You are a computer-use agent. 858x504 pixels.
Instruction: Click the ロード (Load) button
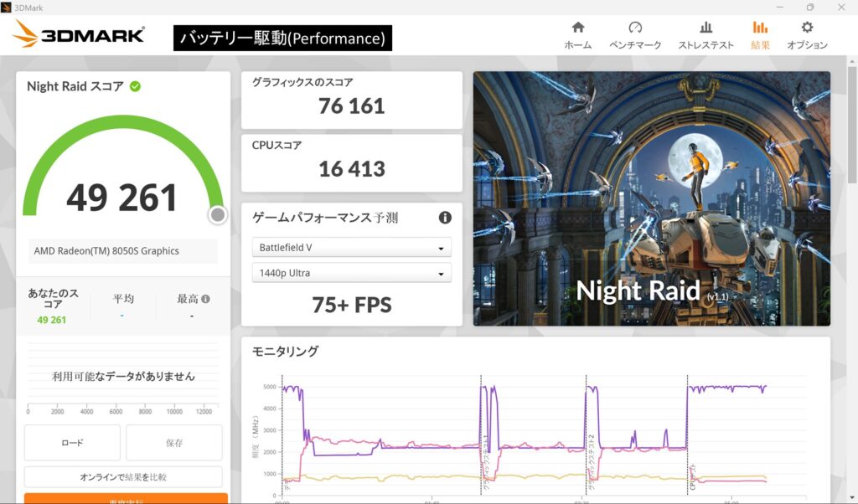click(x=72, y=442)
